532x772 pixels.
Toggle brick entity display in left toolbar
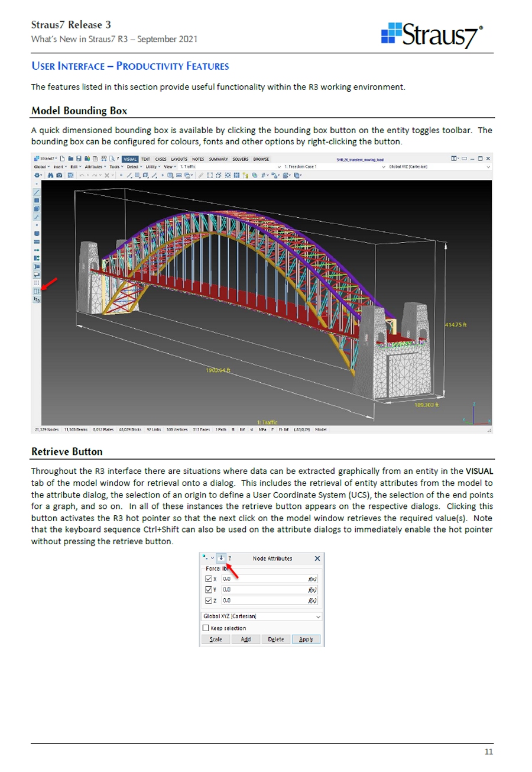click(x=36, y=208)
